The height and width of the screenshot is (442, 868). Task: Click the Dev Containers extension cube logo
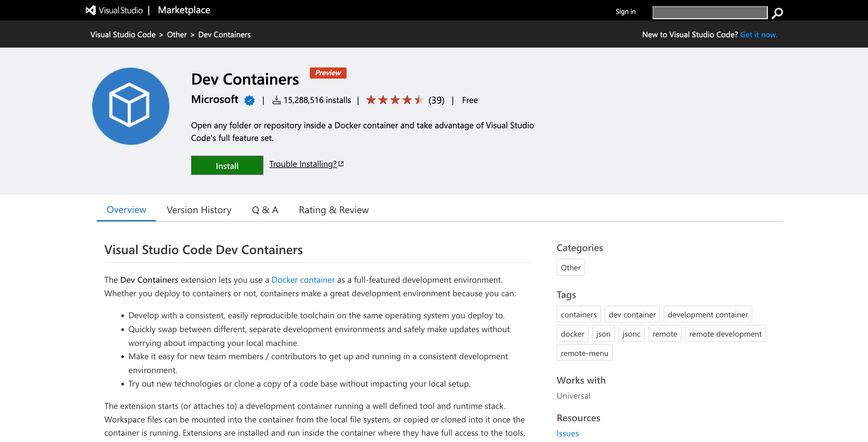click(131, 106)
